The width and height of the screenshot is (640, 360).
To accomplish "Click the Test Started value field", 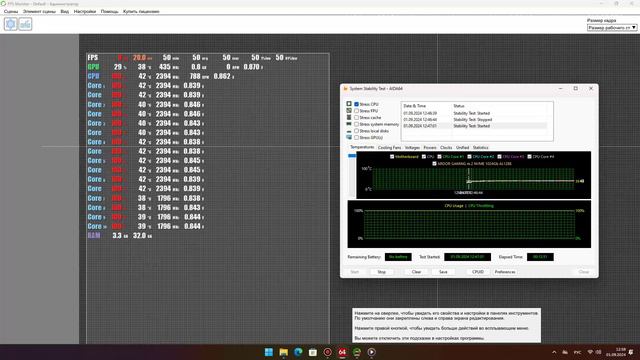I will pyautogui.click(x=467, y=257).
